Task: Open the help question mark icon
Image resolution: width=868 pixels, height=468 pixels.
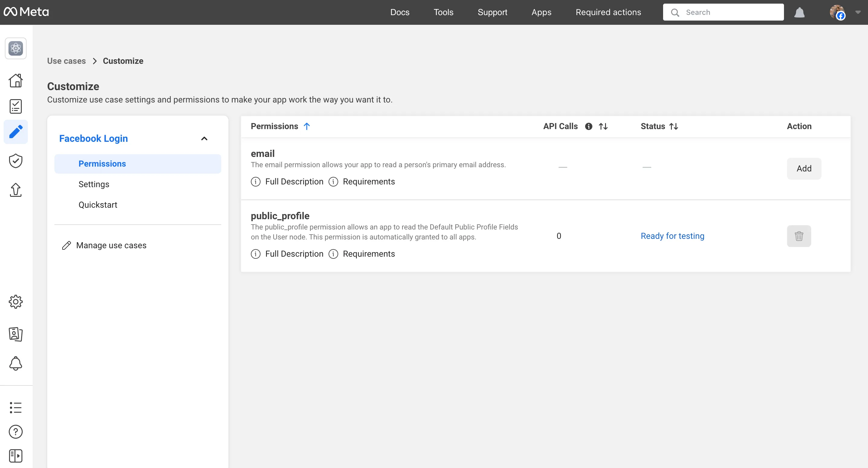Action: tap(15, 432)
